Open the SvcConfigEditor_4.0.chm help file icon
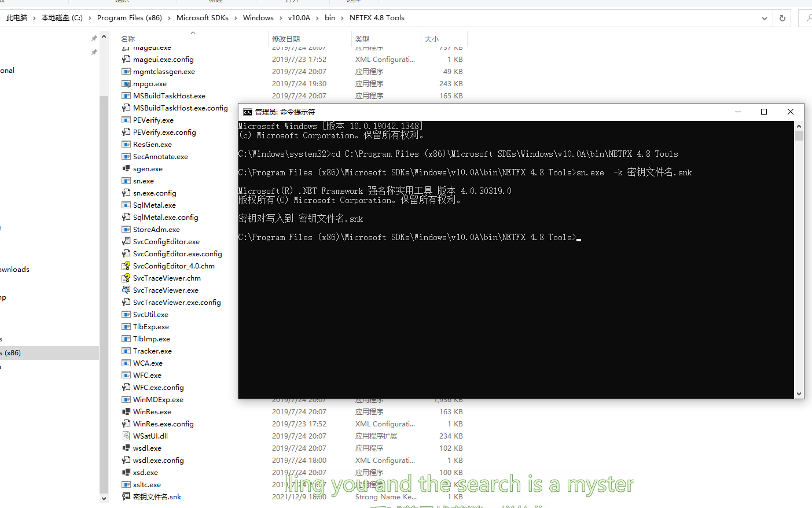The height and width of the screenshot is (508, 812). coord(126,266)
